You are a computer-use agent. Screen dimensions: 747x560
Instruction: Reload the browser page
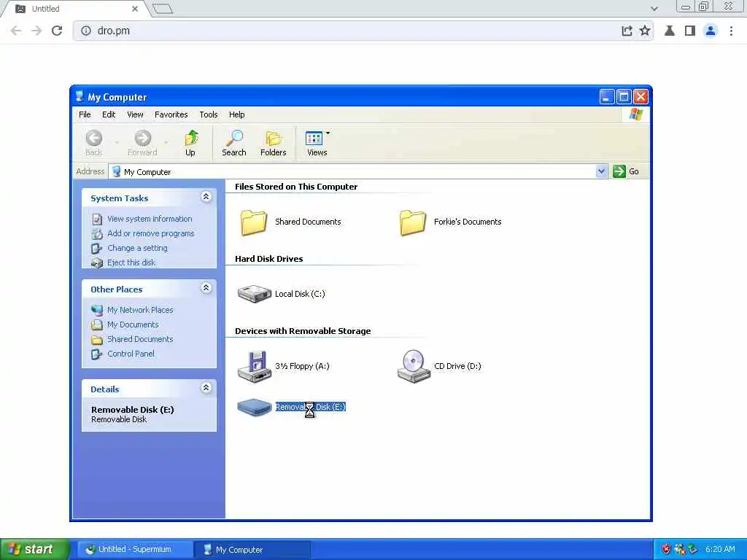pos(57,31)
